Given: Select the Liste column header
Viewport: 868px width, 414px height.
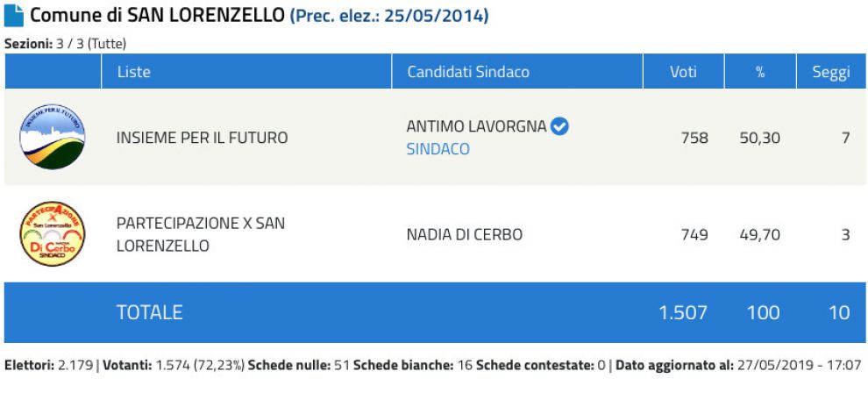Looking at the screenshot, I should point(134,72).
